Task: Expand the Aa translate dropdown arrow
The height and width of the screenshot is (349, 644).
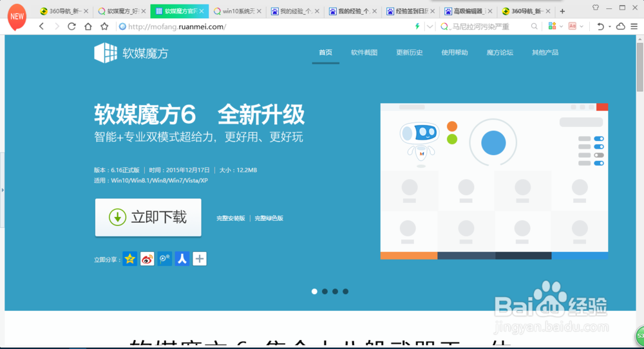Action: [582, 26]
